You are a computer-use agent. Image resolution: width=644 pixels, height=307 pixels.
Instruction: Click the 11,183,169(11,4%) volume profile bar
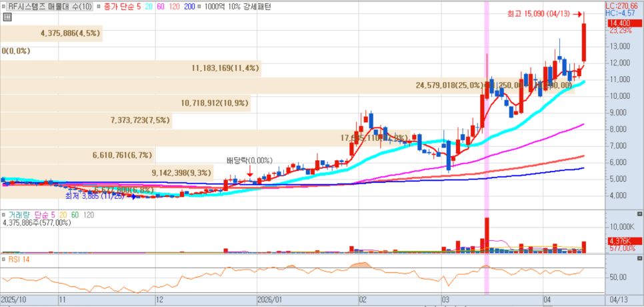(131, 68)
